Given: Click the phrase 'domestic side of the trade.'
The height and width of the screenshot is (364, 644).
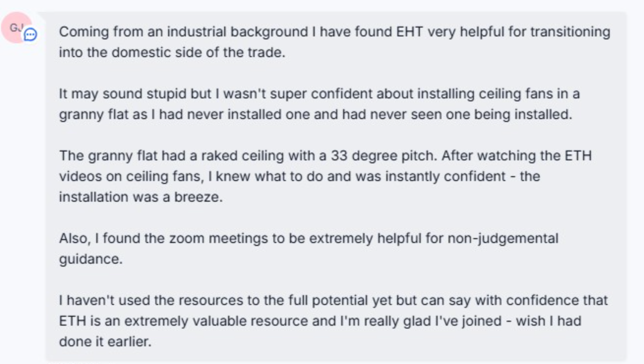Looking at the screenshot, I should [x=199, y=53].
